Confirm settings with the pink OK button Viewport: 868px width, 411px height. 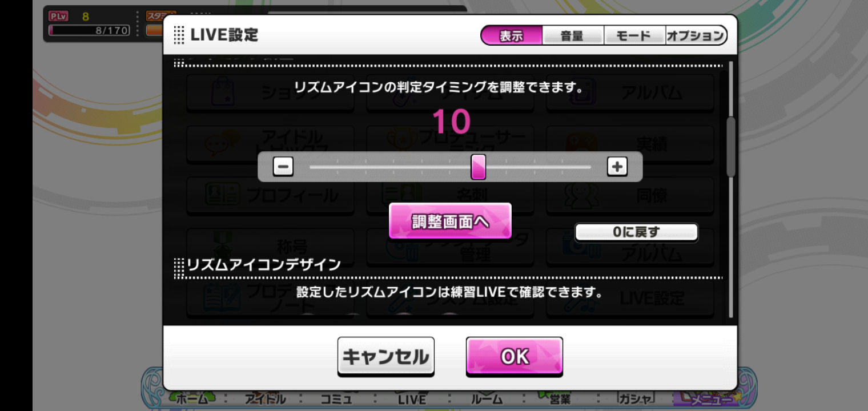pos(515,357)
